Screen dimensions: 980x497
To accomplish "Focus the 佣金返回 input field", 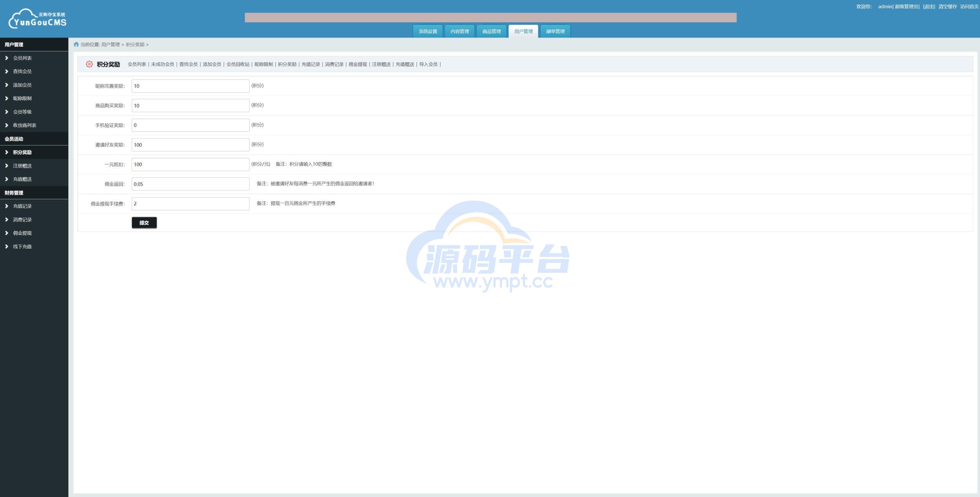I will [190, 184].
